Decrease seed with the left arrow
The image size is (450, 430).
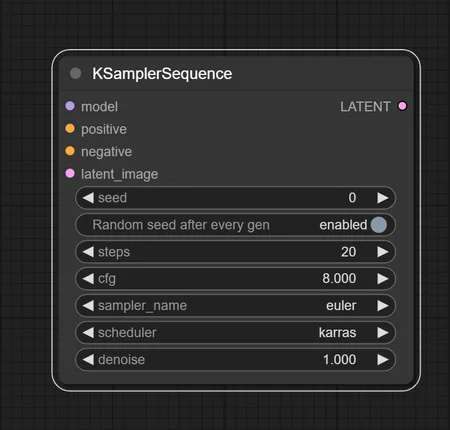coord(88,198)
